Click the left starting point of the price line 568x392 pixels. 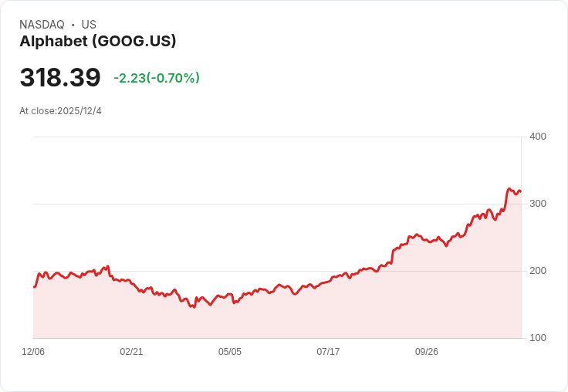34,287
